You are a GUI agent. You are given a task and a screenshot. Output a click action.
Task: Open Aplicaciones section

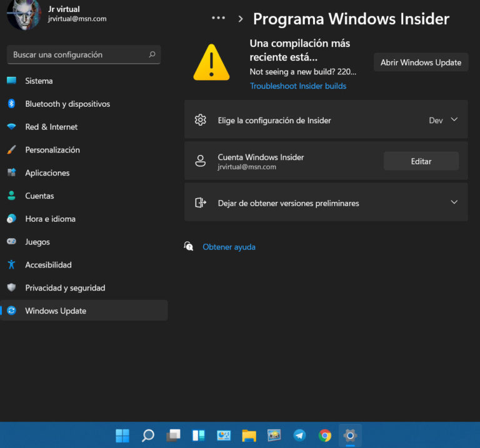(84, 172)
